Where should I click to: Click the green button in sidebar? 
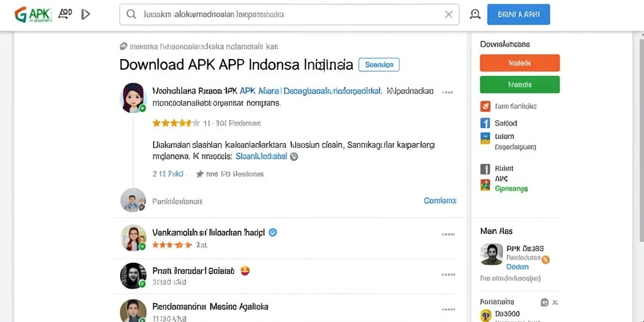519,84
